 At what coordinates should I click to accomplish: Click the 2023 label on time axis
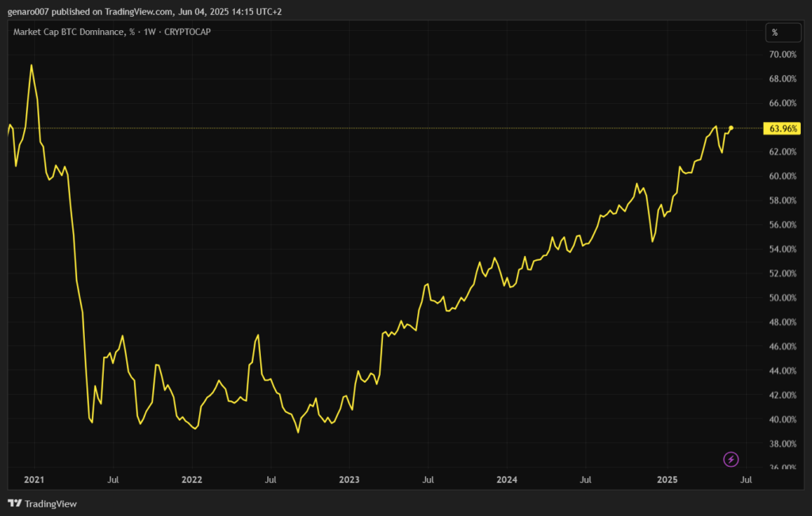[349, 480]
